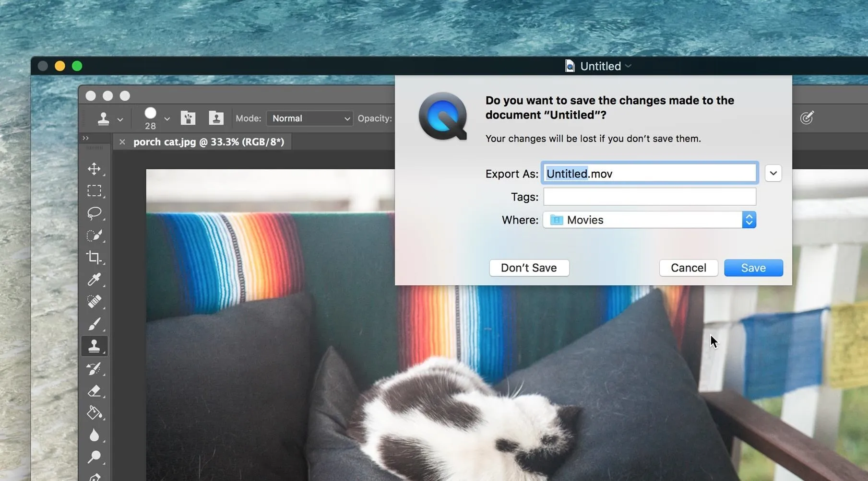The width and height of the screenshot is (868, 481).
Task: Expand the collapsed toolbar with double arrows
Action: 86,138
